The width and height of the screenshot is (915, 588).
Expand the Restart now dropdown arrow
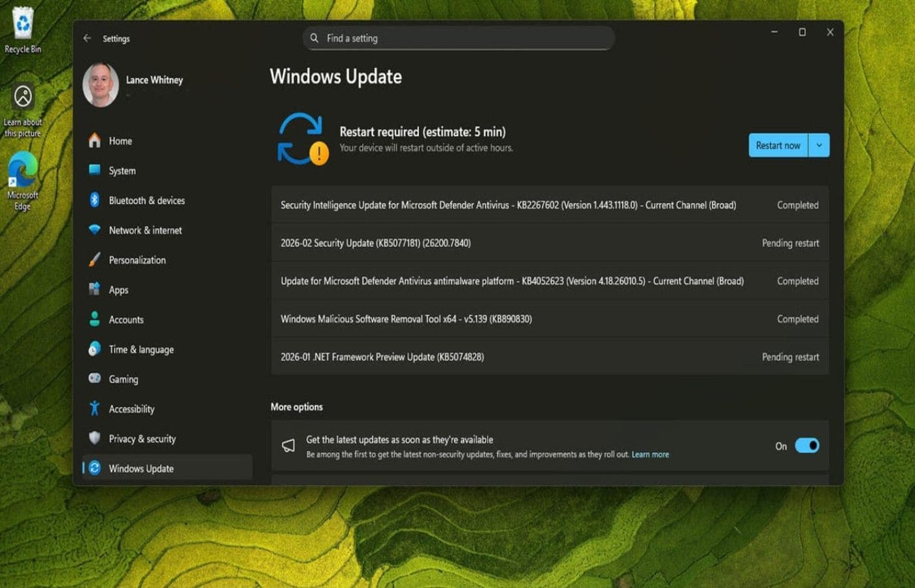(x=820, y=145)
